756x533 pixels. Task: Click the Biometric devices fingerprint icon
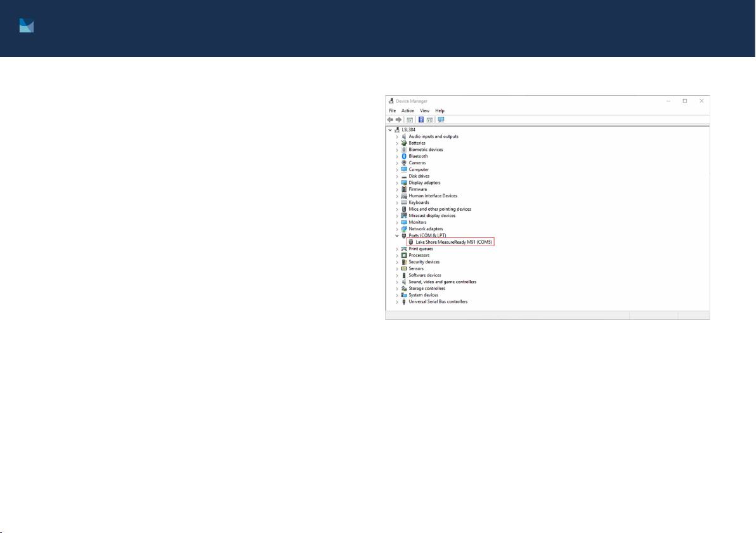pos(404,150)
